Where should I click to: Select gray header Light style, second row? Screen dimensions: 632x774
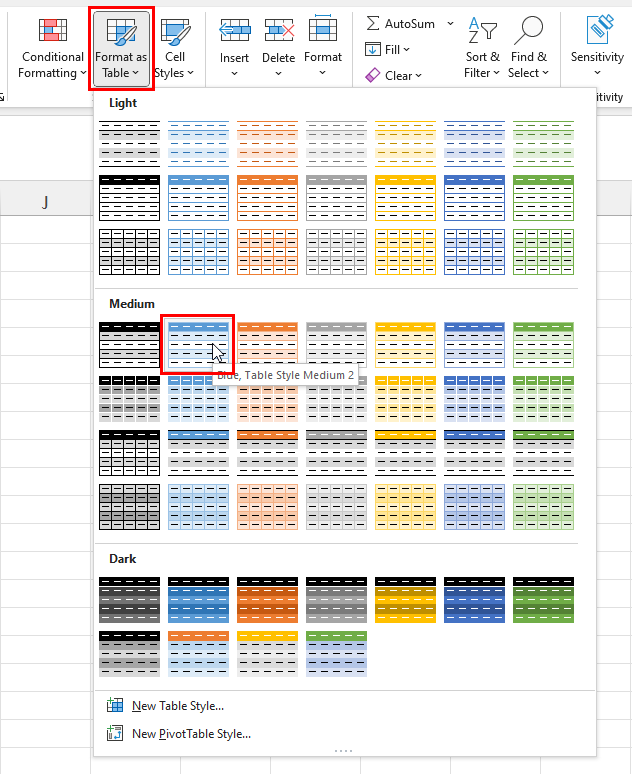coord(336,198)
